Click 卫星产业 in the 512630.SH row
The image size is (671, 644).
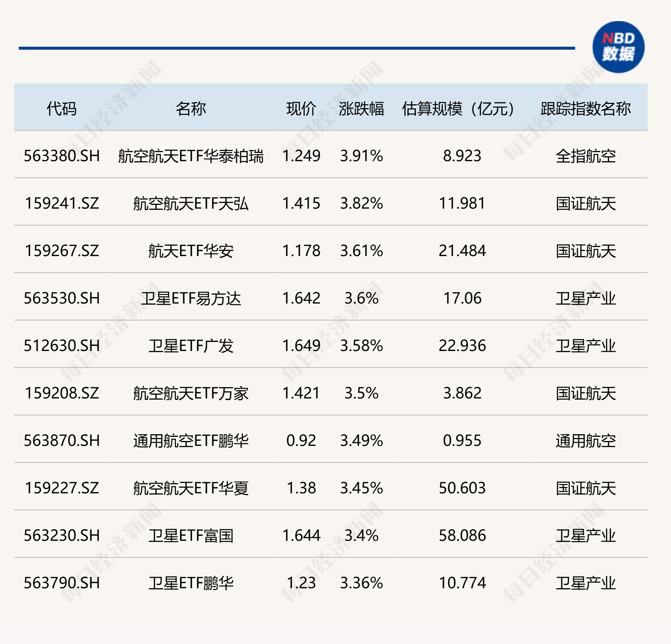(586, 346)
